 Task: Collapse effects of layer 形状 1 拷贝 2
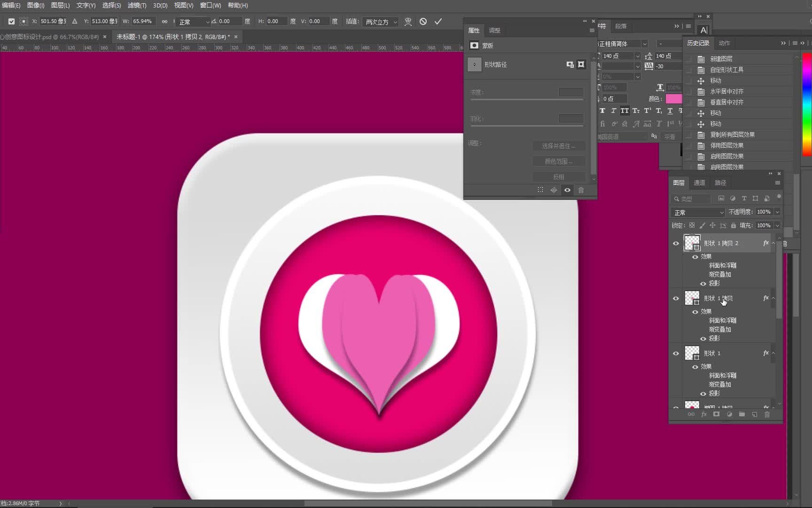pyautogui.click(x=773, y=243)
